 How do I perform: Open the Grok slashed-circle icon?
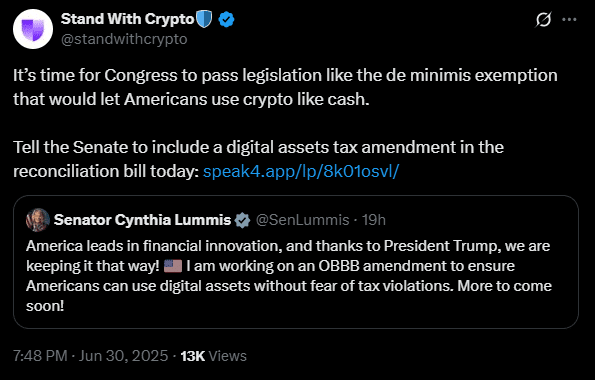(x=543, y=19)
